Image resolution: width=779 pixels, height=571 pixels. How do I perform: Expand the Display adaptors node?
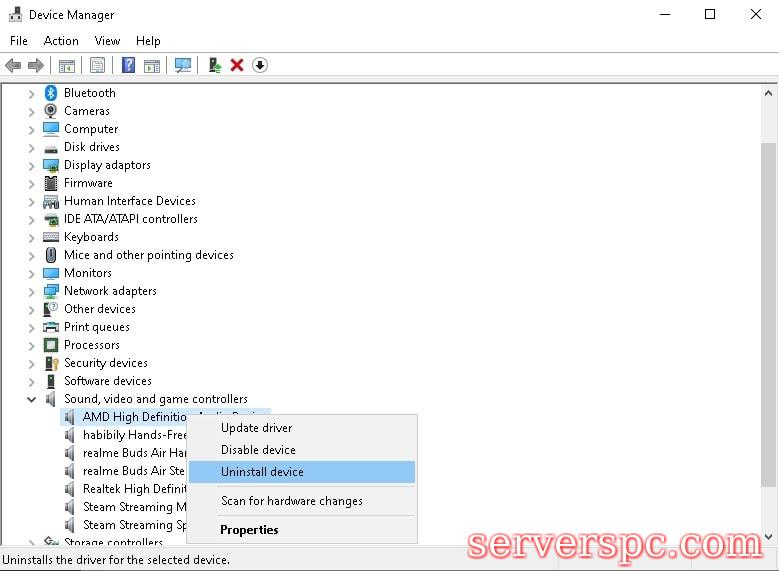tap(32, 165)
